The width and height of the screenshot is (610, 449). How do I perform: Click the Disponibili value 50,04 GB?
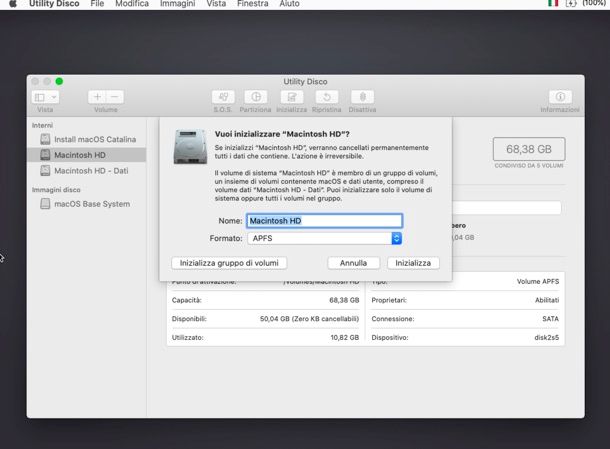[x=309, y=319]
